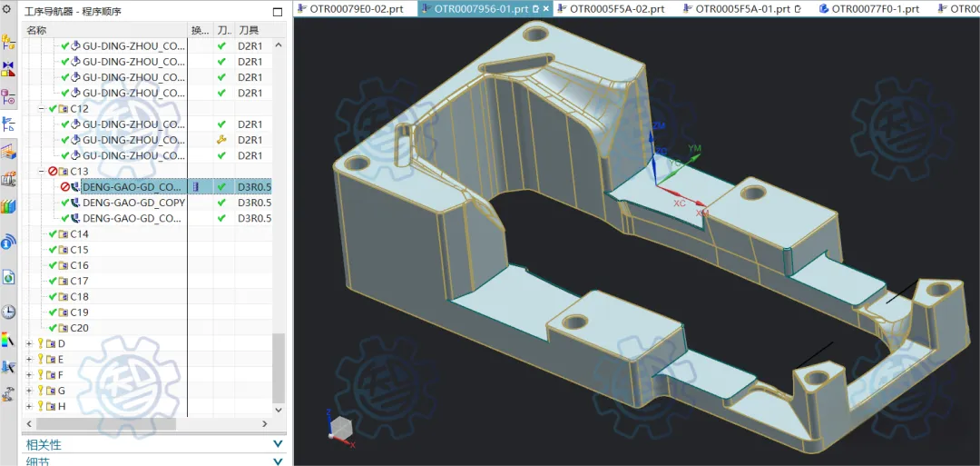Viewport: 980px width, 466px height.
Task: Click the navigator horizontal scrollbar right arrow
Action: 264,423
